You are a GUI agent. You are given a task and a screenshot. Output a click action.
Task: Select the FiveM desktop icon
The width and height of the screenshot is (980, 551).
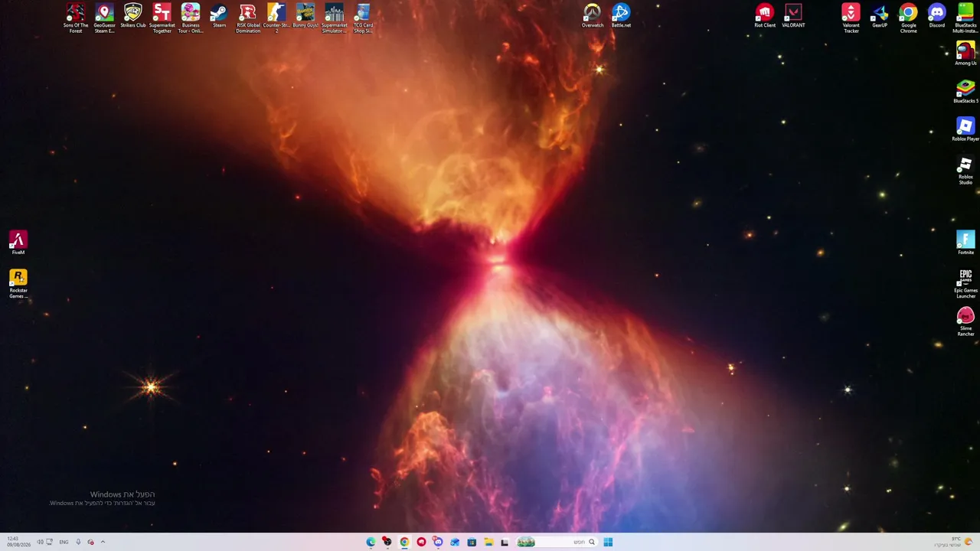click(18, 243)
